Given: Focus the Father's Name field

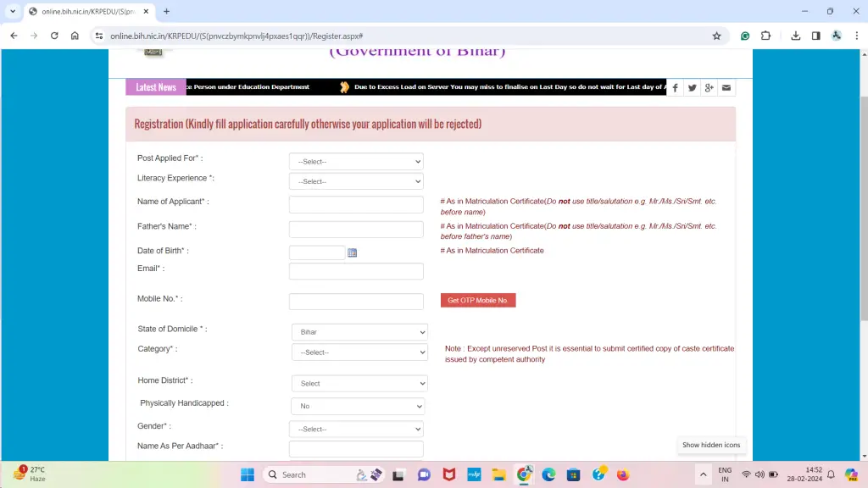Looking at the screenshot, I should 356,229.
